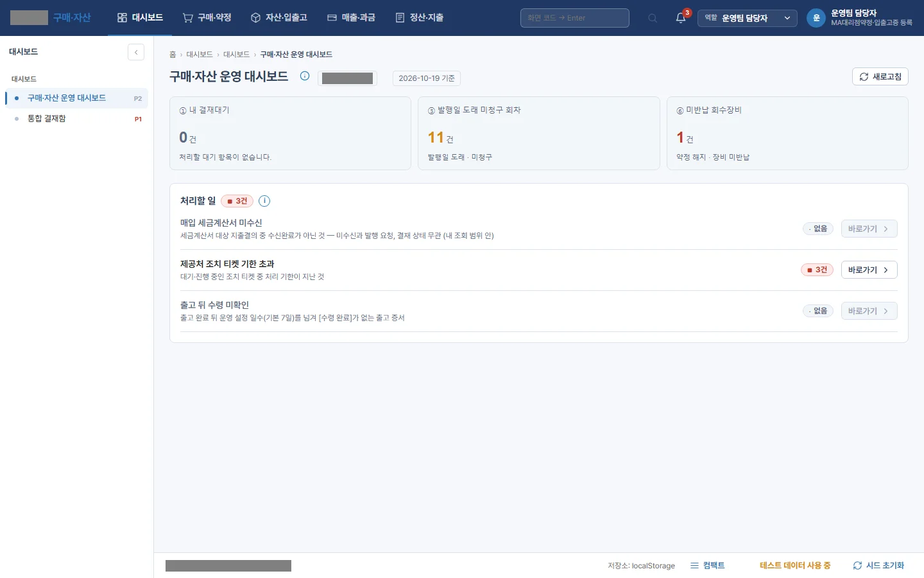The height and width of the screenshot is (578, 924).
Task: Click the 시드 초기화 button
Action: click(878, 566)
